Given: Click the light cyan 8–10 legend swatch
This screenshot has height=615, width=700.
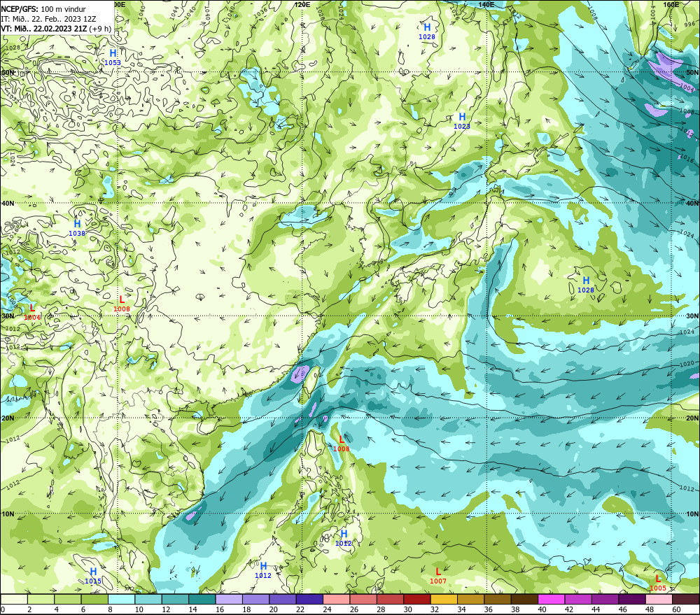Looking at the screenshot, I should (x=121, y=599).
